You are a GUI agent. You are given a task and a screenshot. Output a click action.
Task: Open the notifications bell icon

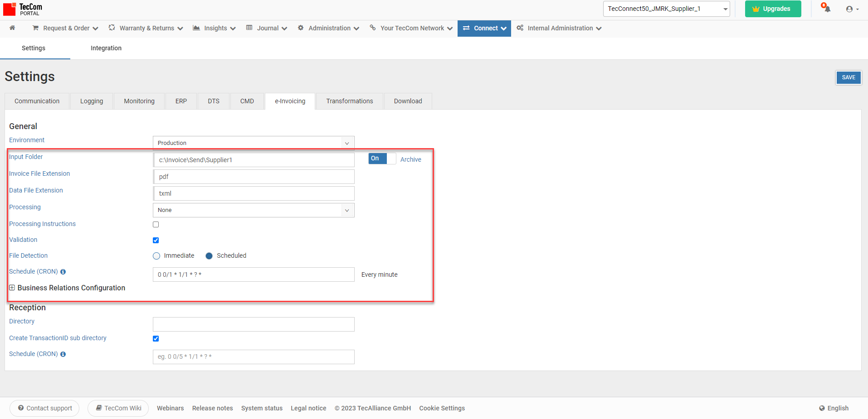pyautogui.click(x=827, y=9)
